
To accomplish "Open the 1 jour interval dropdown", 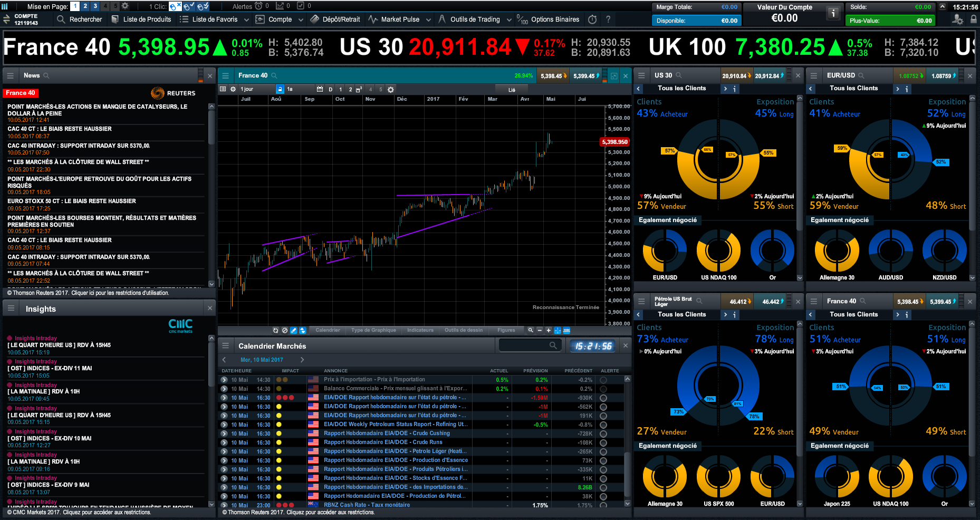I will [x=257, y=90].
